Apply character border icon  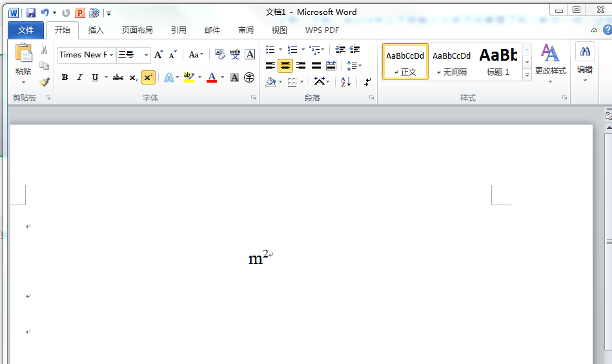pyautogui.click(x=250, y=54)
